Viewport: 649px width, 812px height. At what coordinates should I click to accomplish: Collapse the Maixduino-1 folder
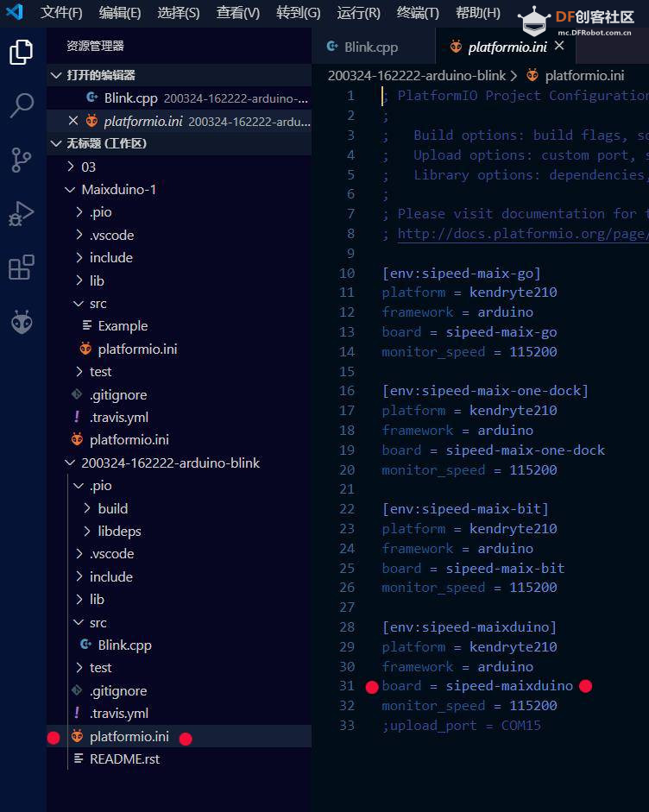tap(180, 190)
